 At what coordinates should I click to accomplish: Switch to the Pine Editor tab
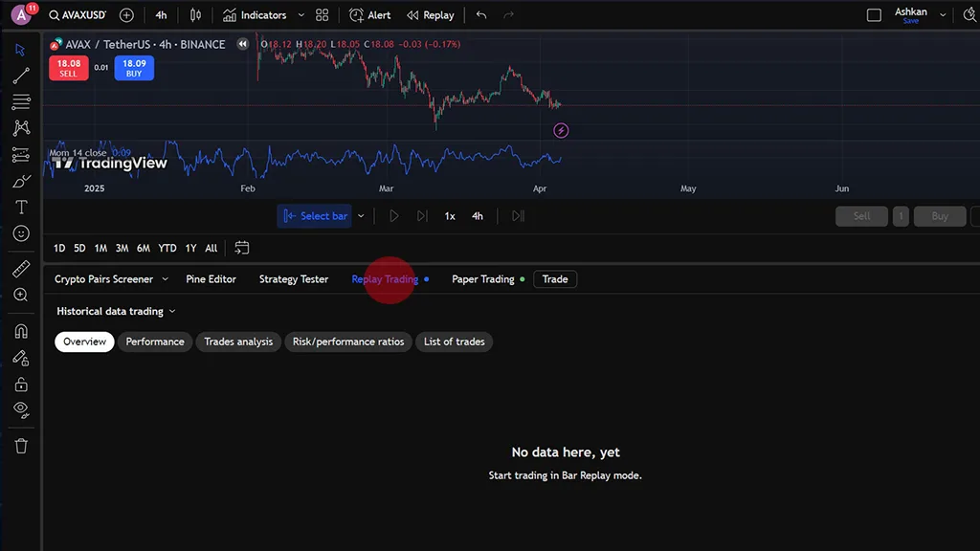pos(211,279)
